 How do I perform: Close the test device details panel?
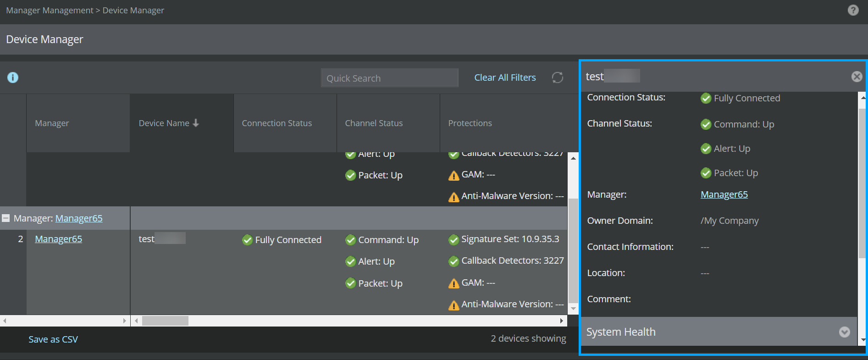coord(857,77)
